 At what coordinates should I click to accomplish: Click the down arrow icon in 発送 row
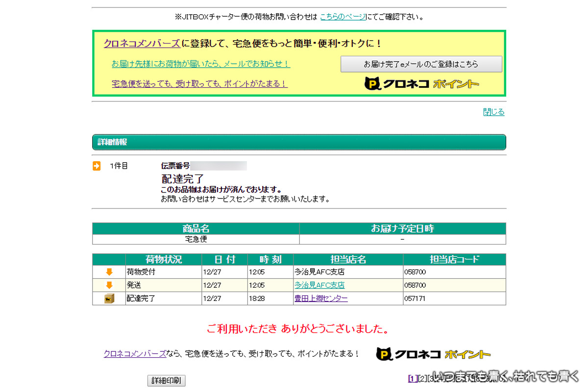click(x=109, y=285)
